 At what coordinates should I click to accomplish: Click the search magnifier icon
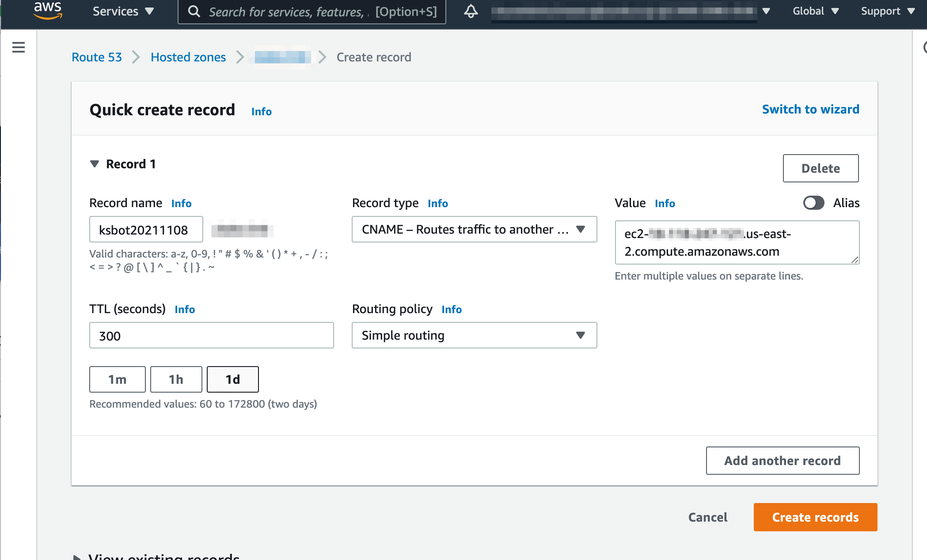click(194, 11)
